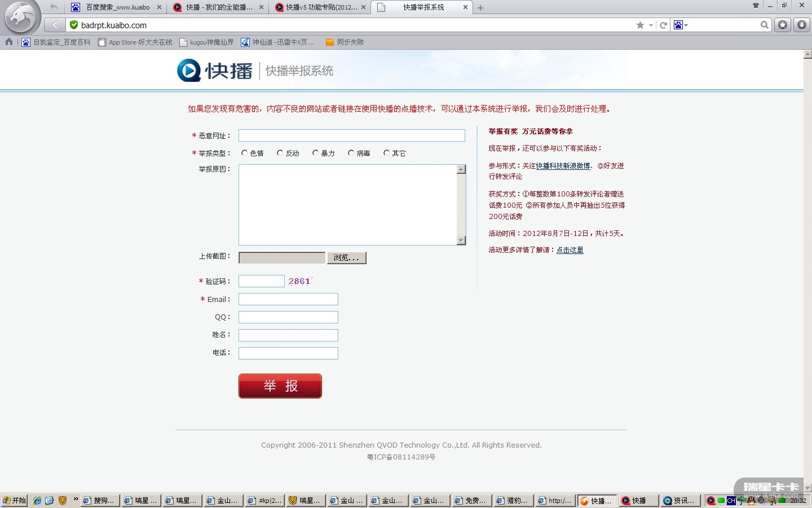This screenshot has width=812, height=508.
Task: Click the 浏览... browse button
Action: [x=346, y=258]
